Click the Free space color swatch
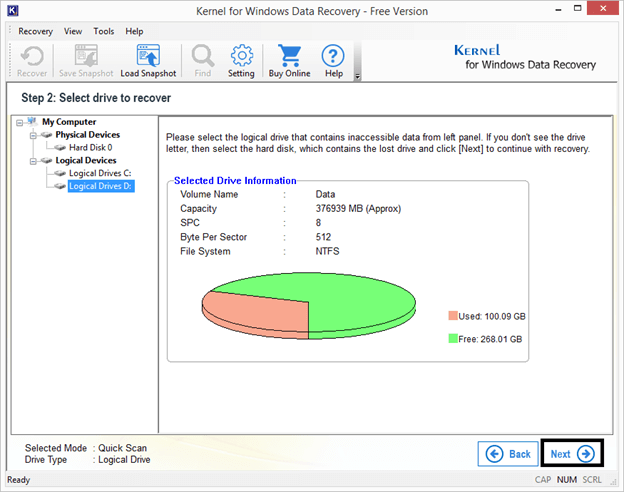The height and width of the screenshot is (492, 624). (453, 338)
